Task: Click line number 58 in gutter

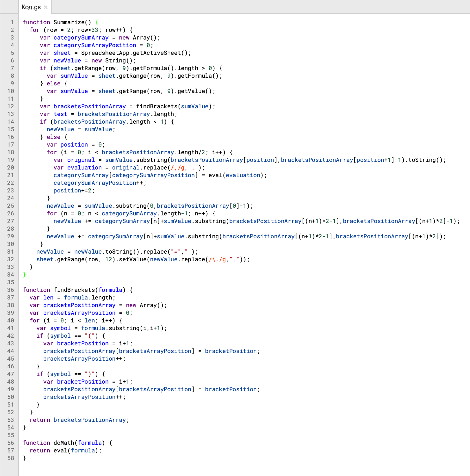Action: (11, 458)
